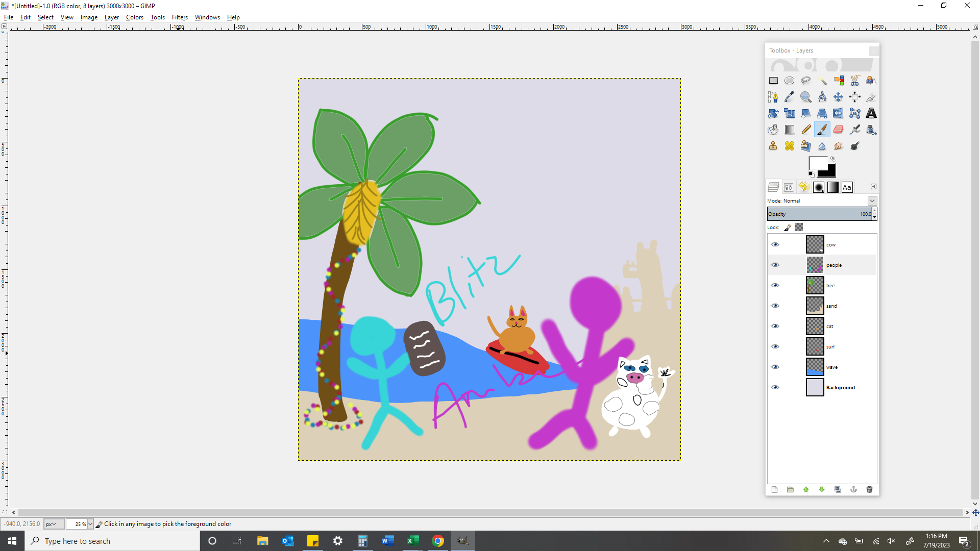980x551 pixels.
Task: Hide the tree layer
Action: 775,285
